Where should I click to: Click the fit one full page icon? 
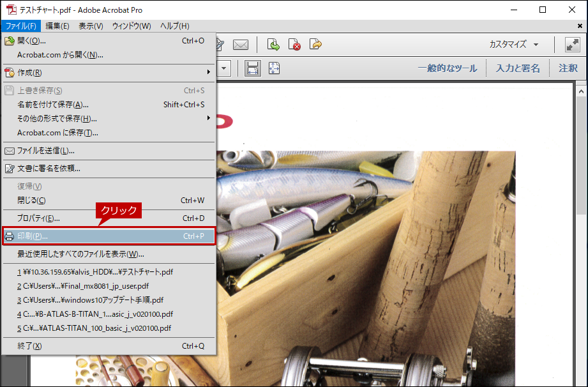pos(274,68)
